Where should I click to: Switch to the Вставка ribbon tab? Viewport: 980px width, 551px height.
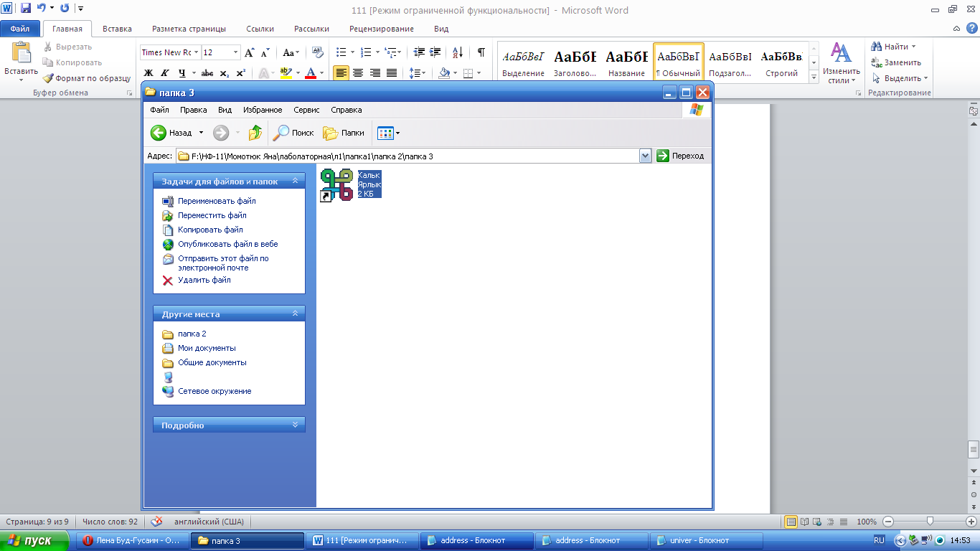pos(117,29)
